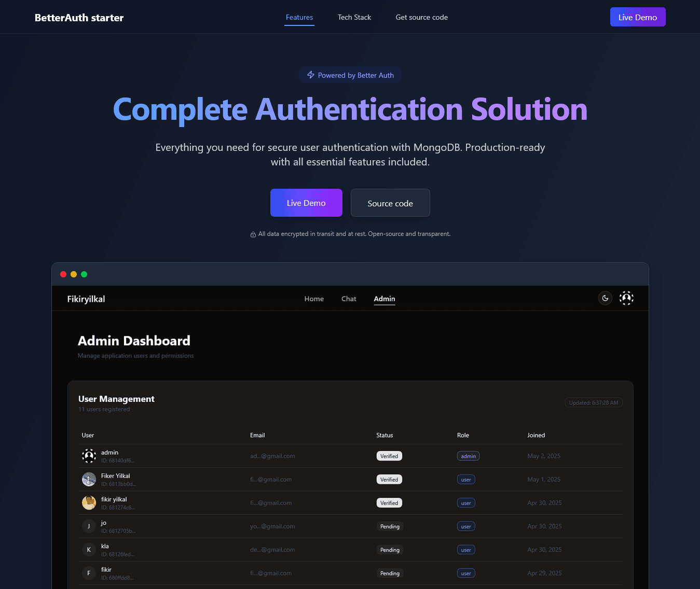Image resolution: width=700 pixels, height=589 pixels.
Task: Click the lightning icon in Powered by Better Auth
Action: click(310, 75)
